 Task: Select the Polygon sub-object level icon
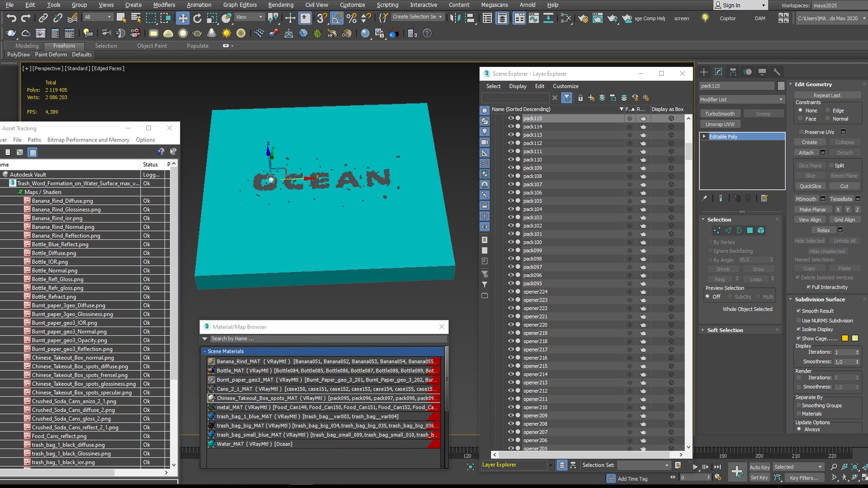pyautogui.click(x=750, y=230)
